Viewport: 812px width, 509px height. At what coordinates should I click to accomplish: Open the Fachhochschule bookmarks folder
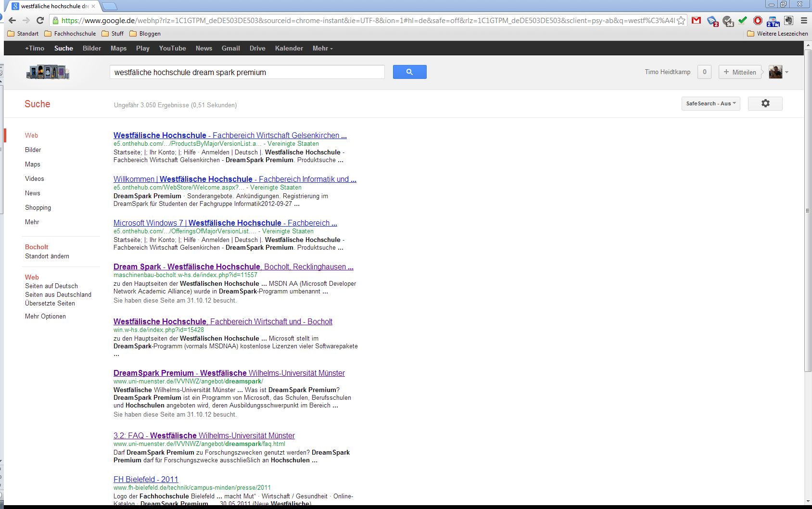pyautogui.click(x=70, y=34)
